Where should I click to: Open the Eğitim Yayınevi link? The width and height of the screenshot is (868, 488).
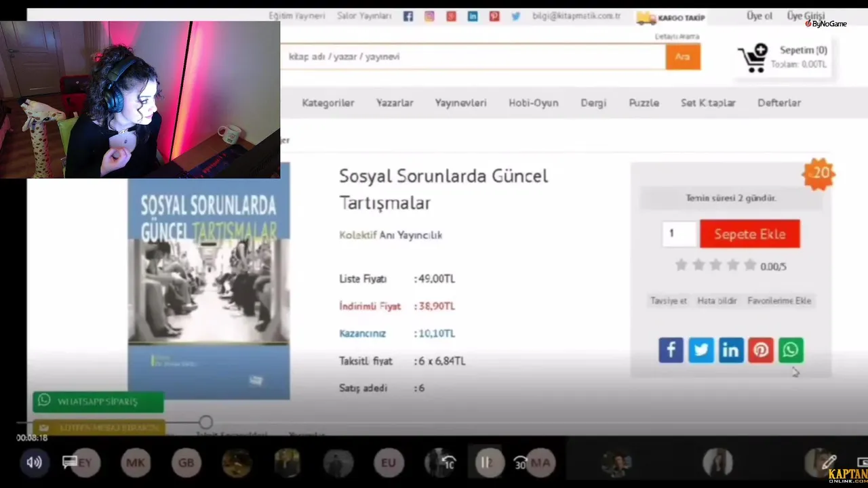[297, 16]
